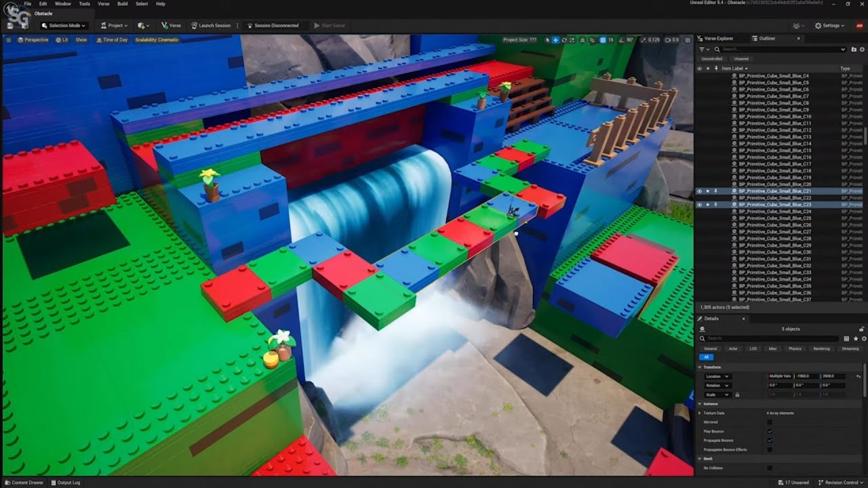Screen dimensions: 868x488
Task: Collapse the Transform section
Action: 700,367
